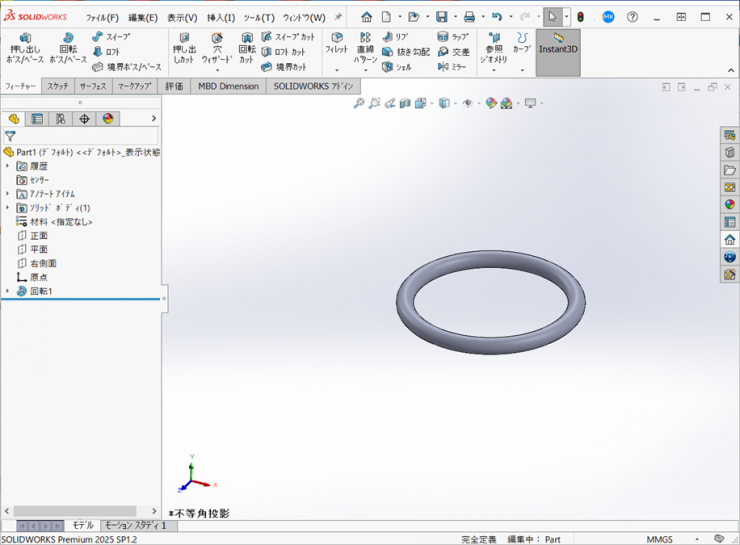Open the DisplayManager color-wheel tab
740x545 pixels.
pos(108,119)
